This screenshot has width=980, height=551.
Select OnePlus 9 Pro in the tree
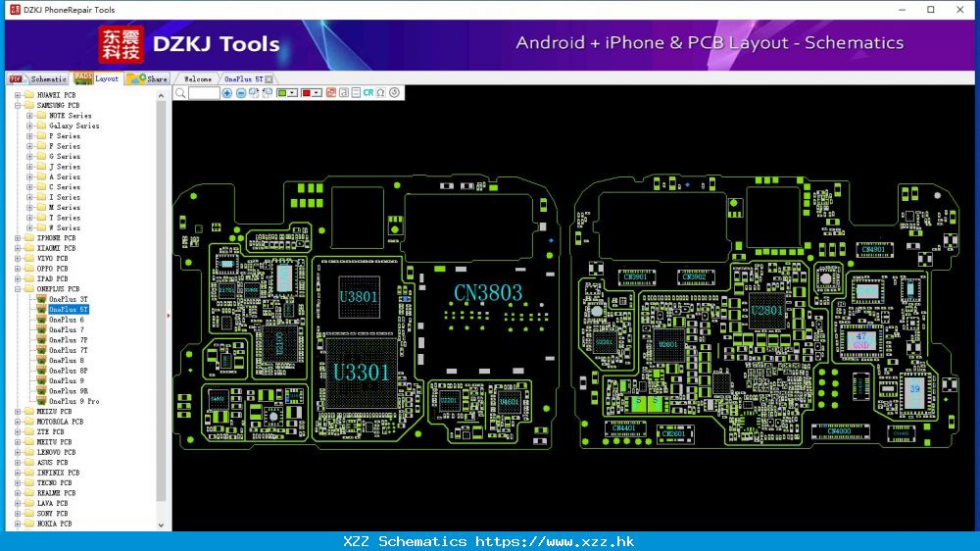click(x=73, y=401)
